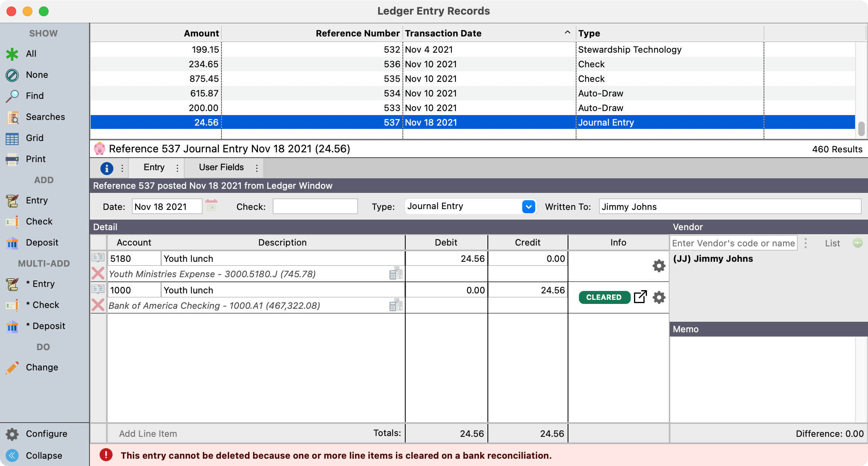Viewport: 868px width, 466px height.
Task: Click the calculator icon on Youth Ministries Expense row
Action: (x=396, y=274)
